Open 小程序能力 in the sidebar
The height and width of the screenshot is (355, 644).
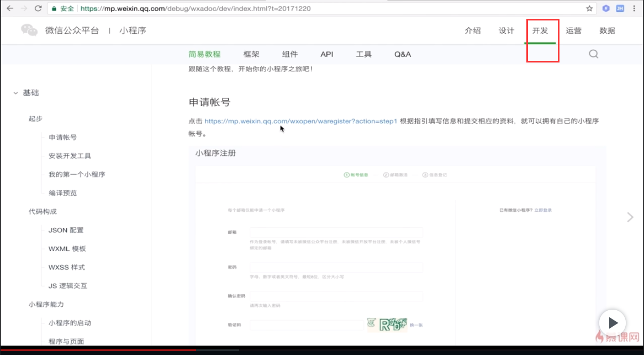click(x=46, y=304)
